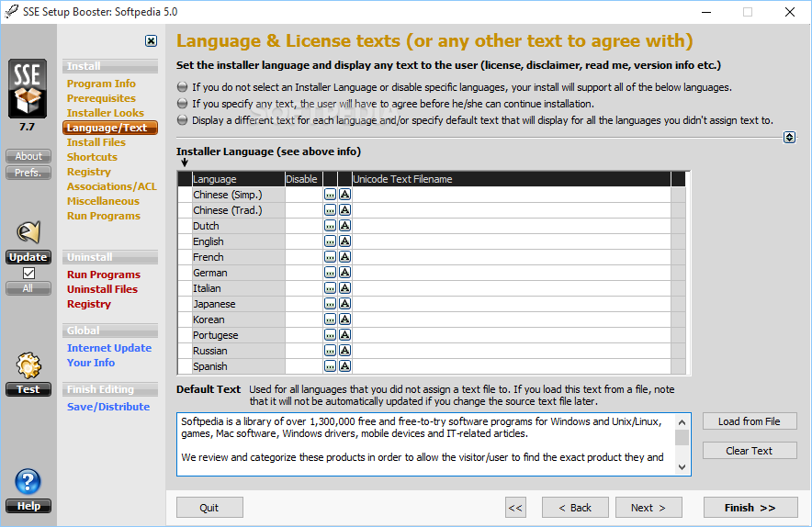Open the About button

click(28, 156)
